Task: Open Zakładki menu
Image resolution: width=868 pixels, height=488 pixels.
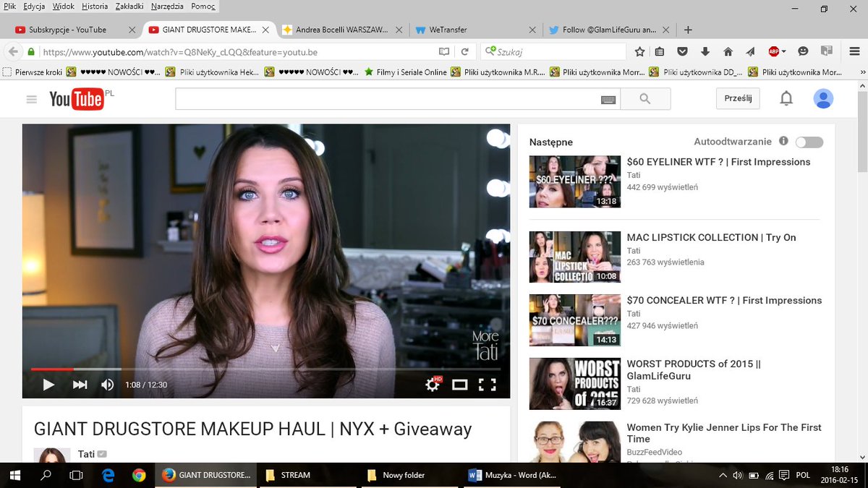Action: click(129, 7)
